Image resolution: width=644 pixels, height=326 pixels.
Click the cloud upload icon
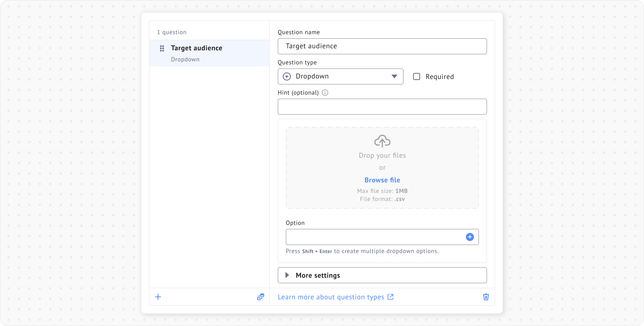pos(382,141)
